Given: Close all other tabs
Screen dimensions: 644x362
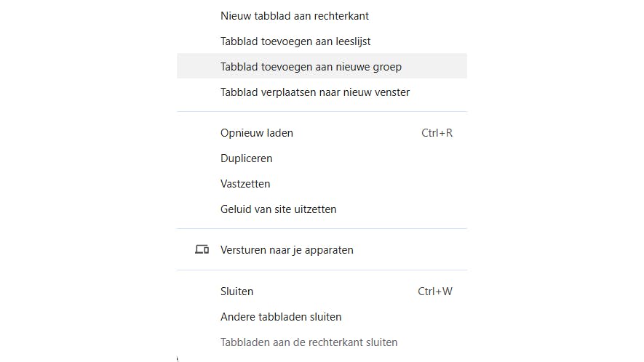Looking at the screenshot, I should tap(281, 317).
